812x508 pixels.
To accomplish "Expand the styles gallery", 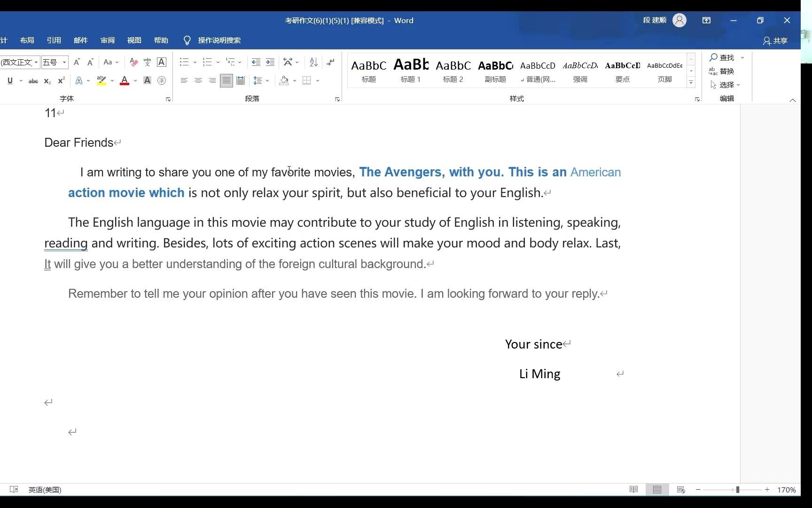I will 691,82.
